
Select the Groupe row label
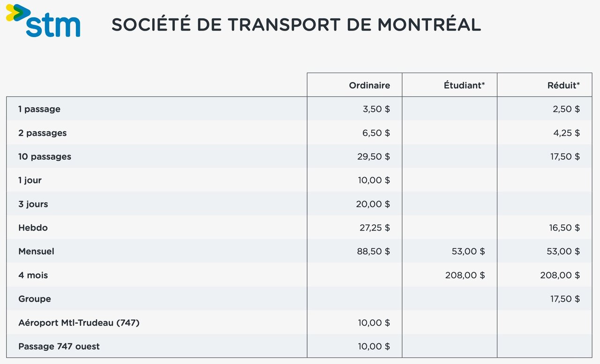click(x=35, y=299)
